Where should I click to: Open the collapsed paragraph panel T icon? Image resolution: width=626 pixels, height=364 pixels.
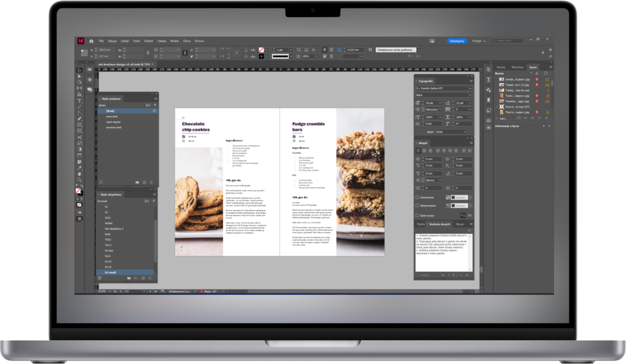point(488,80)
